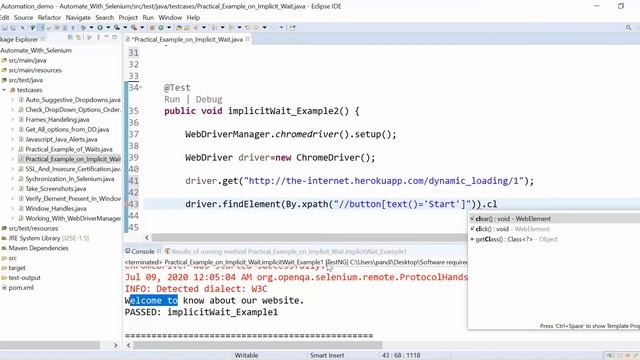The height and width of the screenshot is (360, 640).
Task: Click the green Run launch icon
Action: point(100,28)
